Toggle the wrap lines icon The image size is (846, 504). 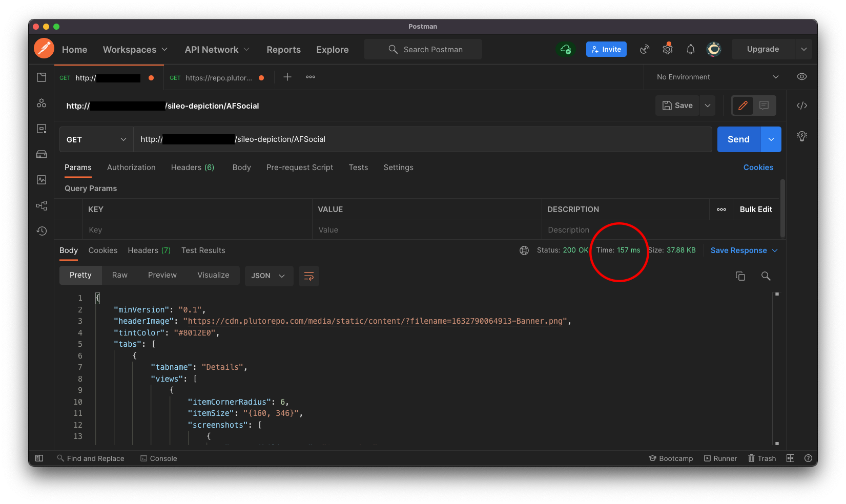click(x=309, y=276)
